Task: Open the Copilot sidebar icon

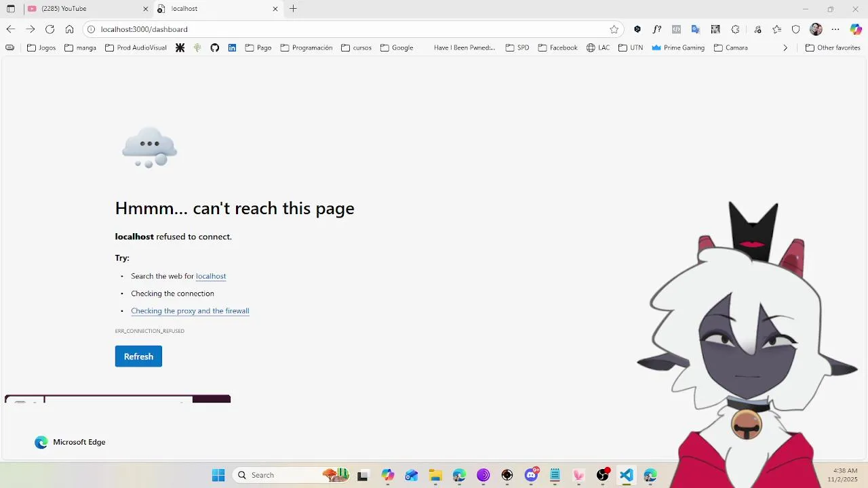Action: point(856,29)
